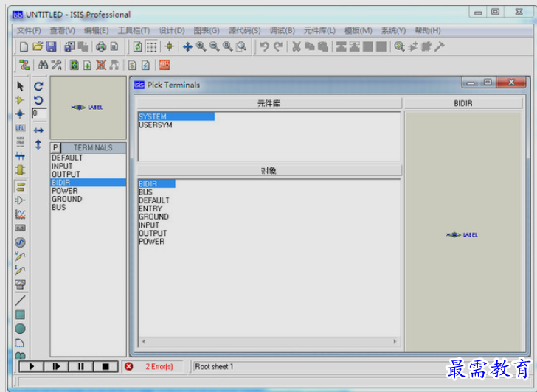This screenshot has width=537, height=392.
Task: Select the 2D circle drawing tool
Action: click(x=20, y=329)
